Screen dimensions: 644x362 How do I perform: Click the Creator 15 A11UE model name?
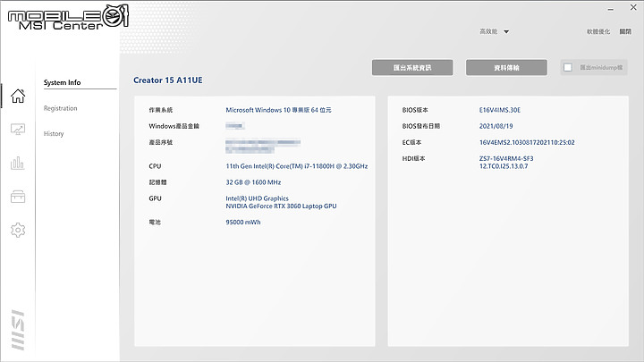point(168,80)
